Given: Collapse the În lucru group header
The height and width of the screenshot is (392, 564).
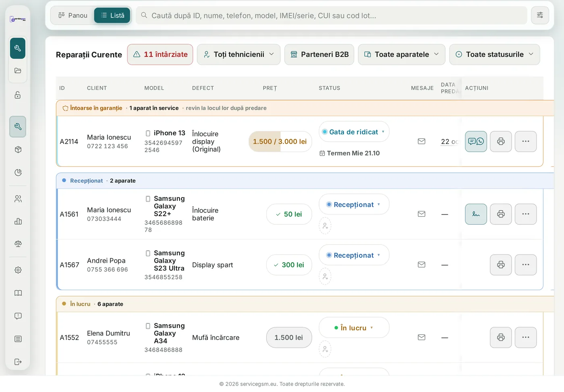Looking at the screenshot, I should pyautogui.click(x=305, y=304).
